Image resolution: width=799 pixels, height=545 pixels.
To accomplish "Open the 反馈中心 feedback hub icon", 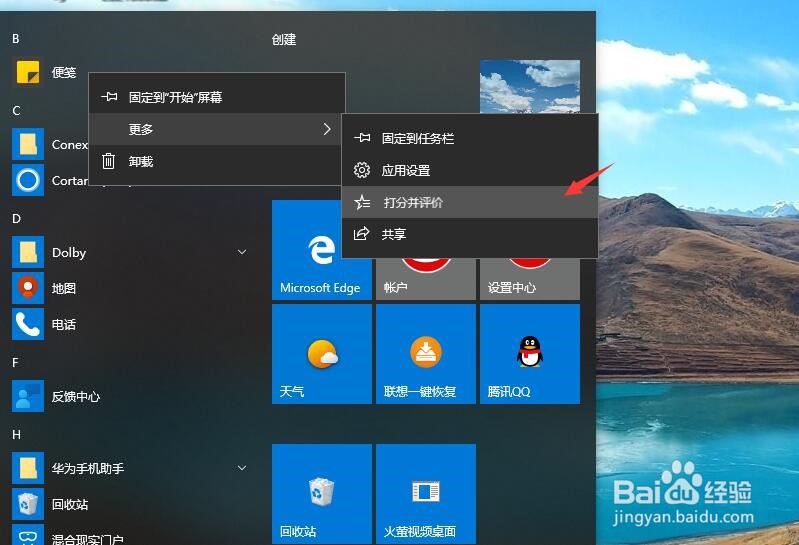I will 28,396.
